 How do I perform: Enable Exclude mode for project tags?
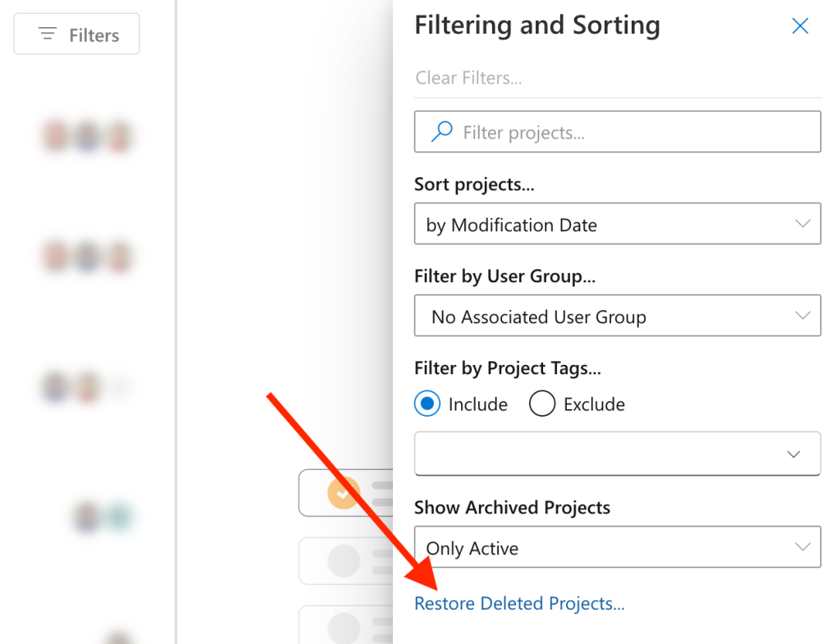tap(541, 404)
